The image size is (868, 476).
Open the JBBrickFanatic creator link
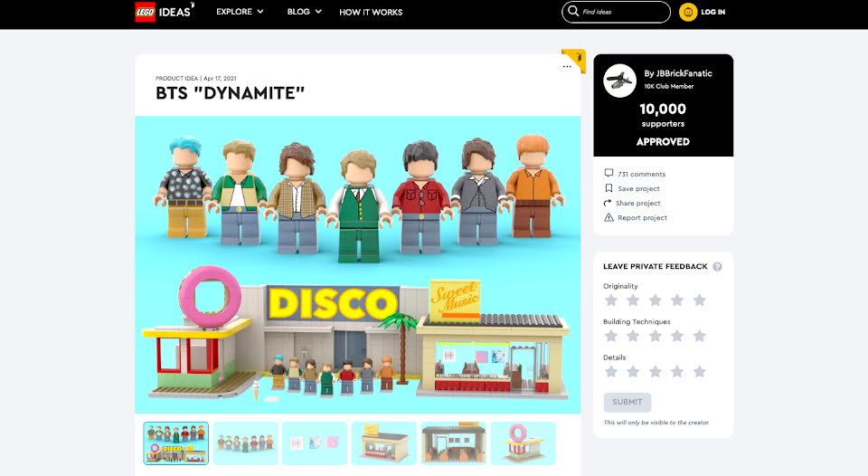678,73
